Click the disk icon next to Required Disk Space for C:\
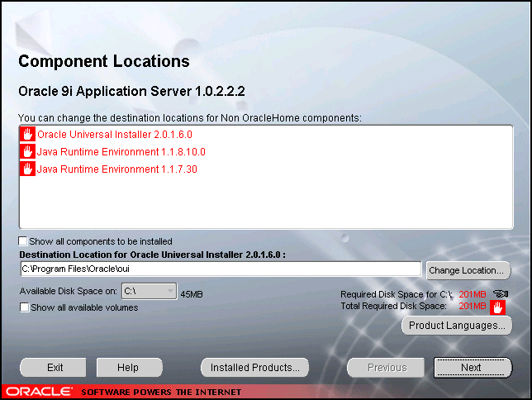Viewport: 532px width, 400px height. [x=501, y=293]
